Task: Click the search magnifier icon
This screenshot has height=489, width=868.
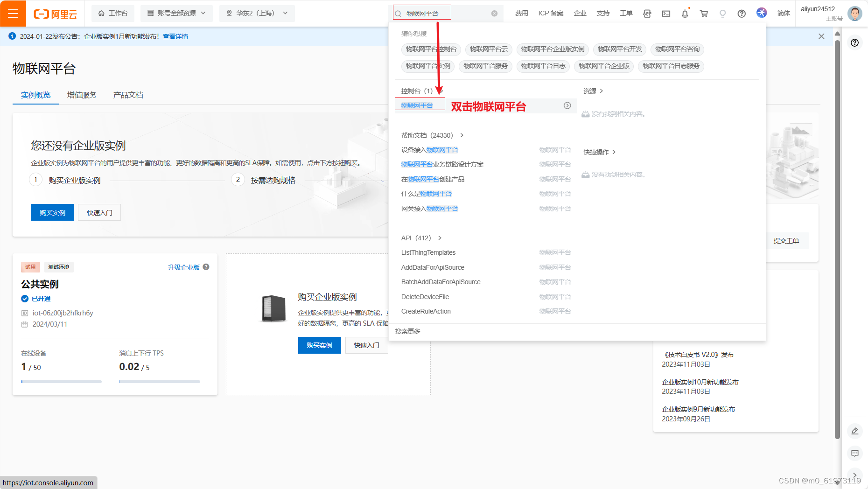Action: pyautogui.click(x=398, y=14)
